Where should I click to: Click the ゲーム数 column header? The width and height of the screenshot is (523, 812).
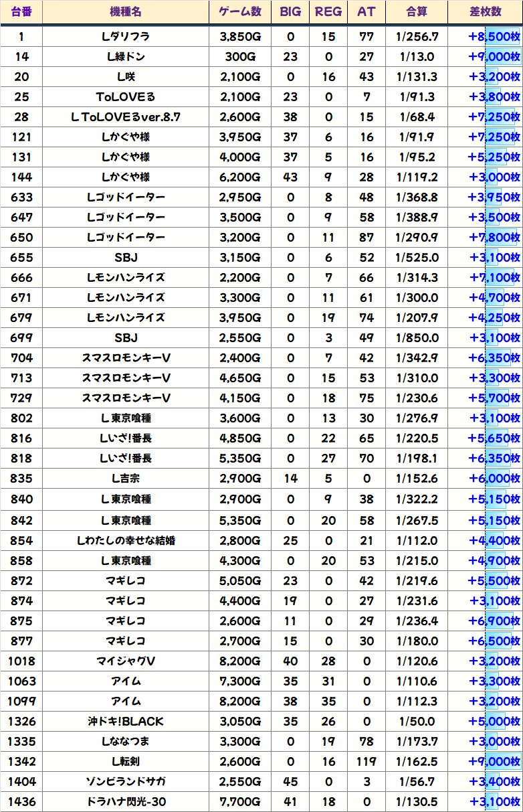click(240, 12)
